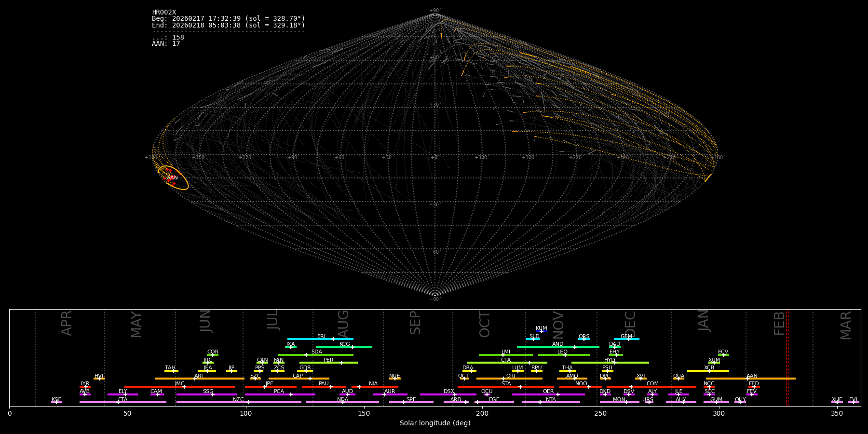Image resolution: width=868 pixels, height=434 pixels.
Task: Click the KUM shower label
Action: tap(541, 328)
